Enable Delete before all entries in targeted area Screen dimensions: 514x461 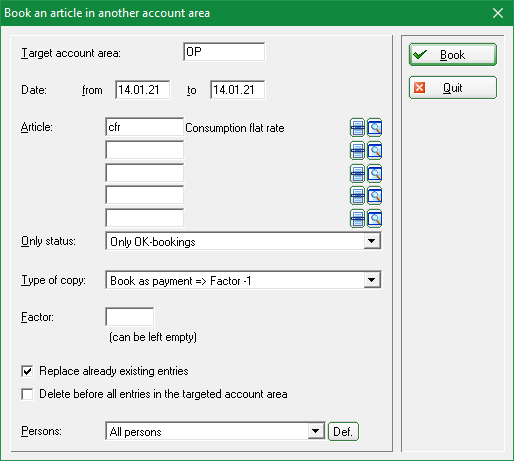point(27,394)
